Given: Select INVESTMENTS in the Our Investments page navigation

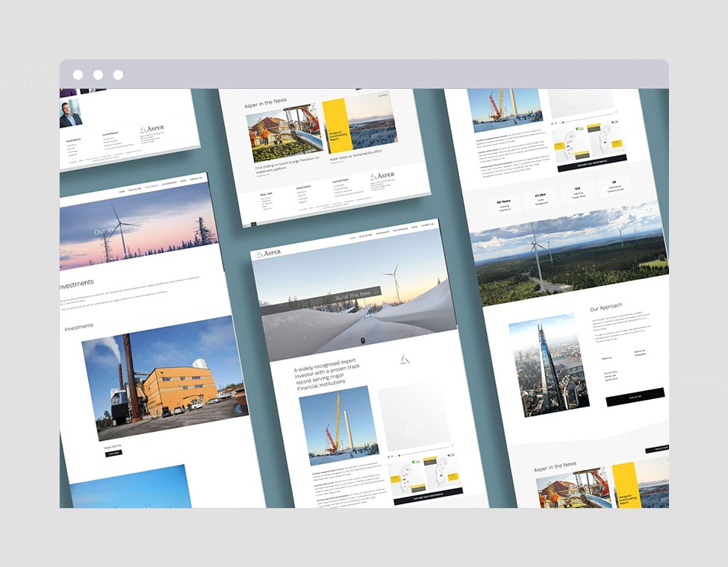Looking at the screenshot, I should click(152, 186).
